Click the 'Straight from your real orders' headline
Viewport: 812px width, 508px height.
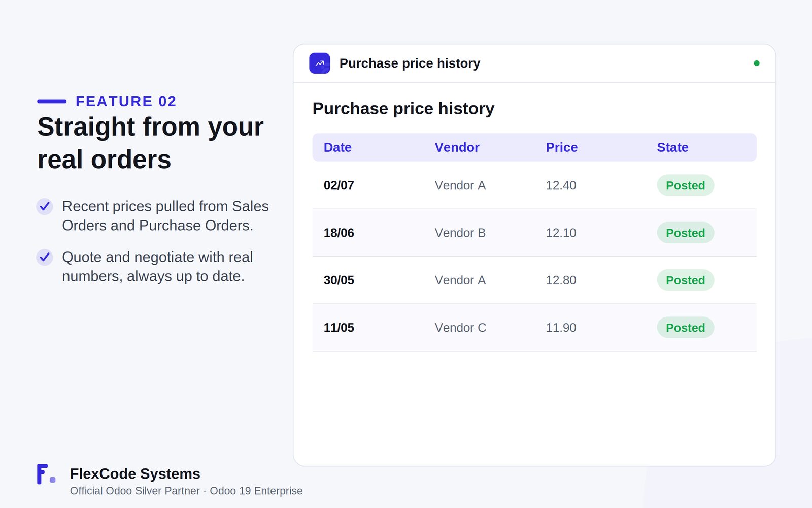(150, 143)
